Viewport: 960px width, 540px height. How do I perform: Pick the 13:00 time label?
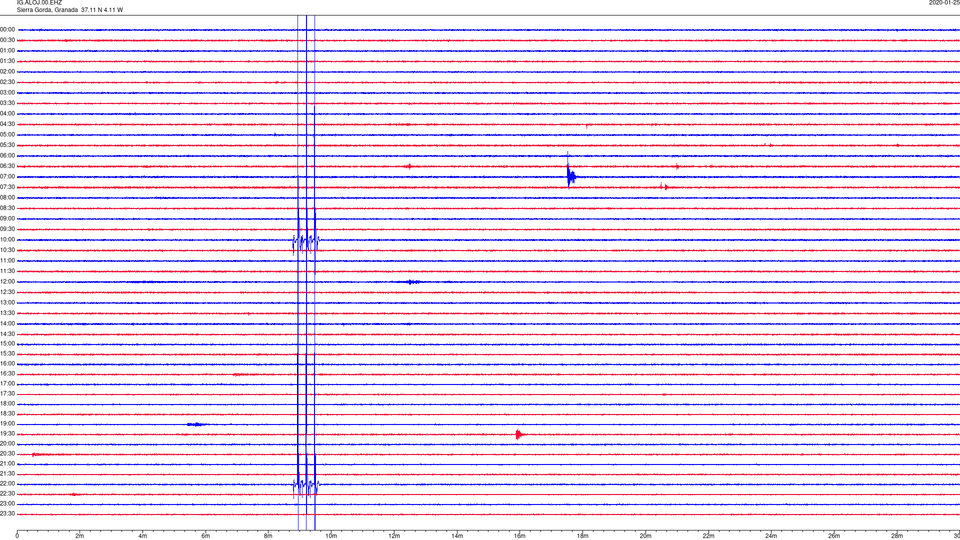[x=7, y=302]
